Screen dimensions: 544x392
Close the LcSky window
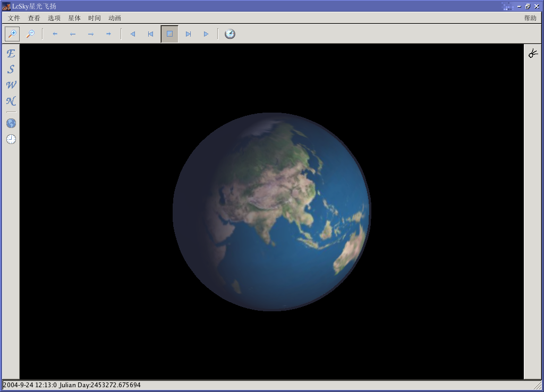click(537, 6)
